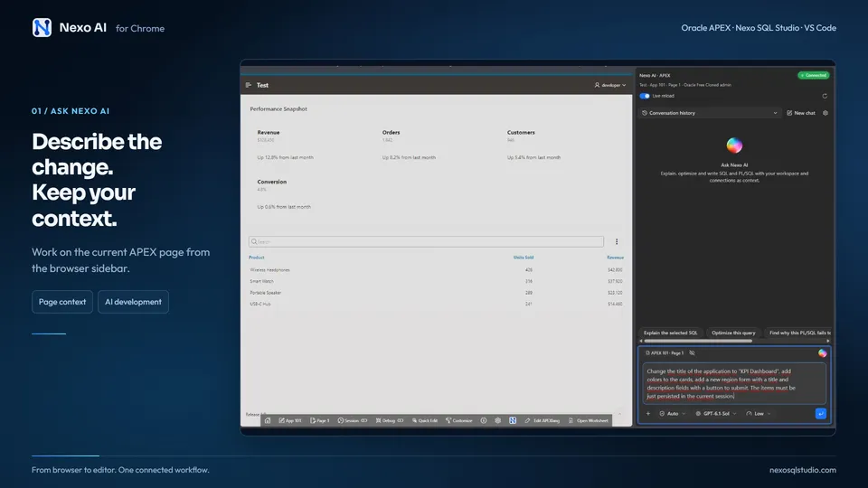The image size is (868, 488).
Task: Click the collapse chevron beside developer toolbar
Action: (x=619, y=414)
